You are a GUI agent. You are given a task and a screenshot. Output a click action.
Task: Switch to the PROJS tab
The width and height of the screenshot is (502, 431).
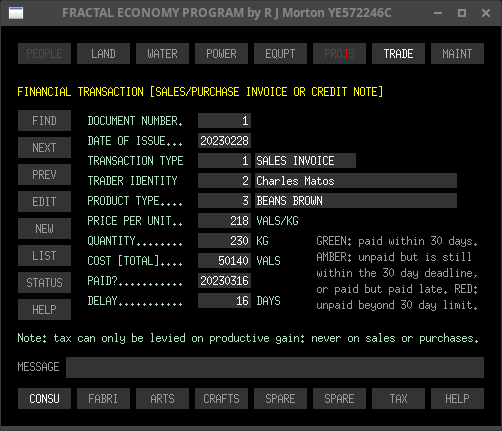tap(339, 53)
